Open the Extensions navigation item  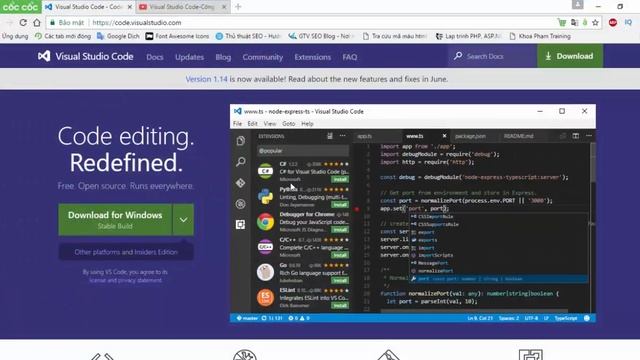click(x=313, y=57)
